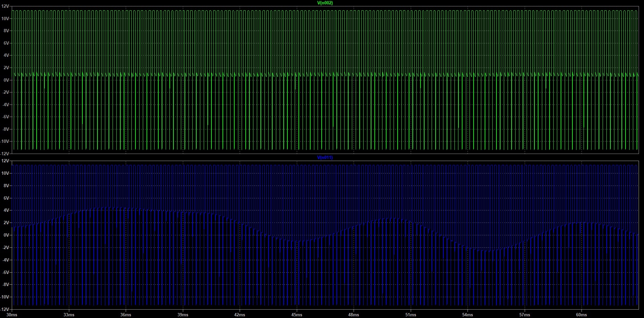Image resolution: width=644 pixels, height=318 pixels.
Task: Click the 10V label in V(n011) pane
Action: point(5,173)
